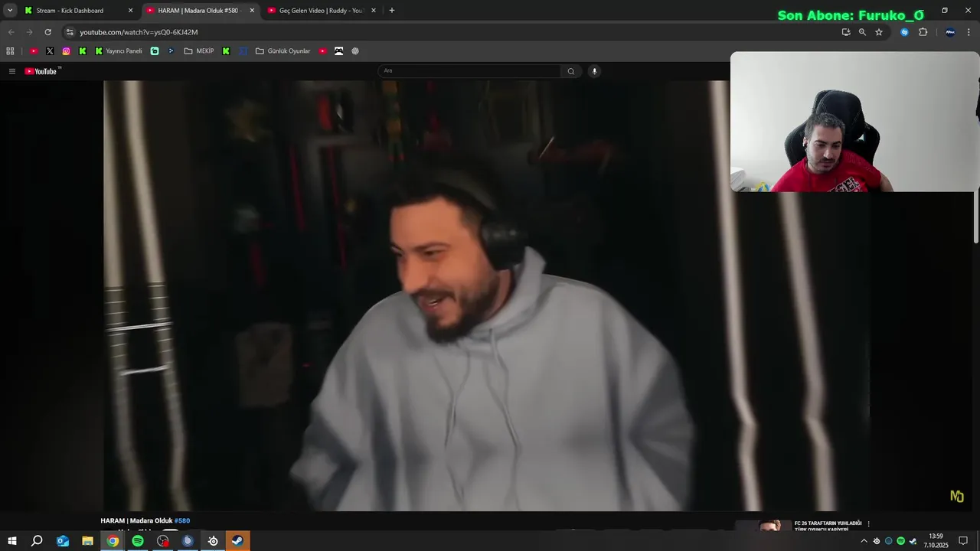Open Chrome three-dot menu
Image resolution: width=980 pixels, height=551 pixels.
point(969,32)
